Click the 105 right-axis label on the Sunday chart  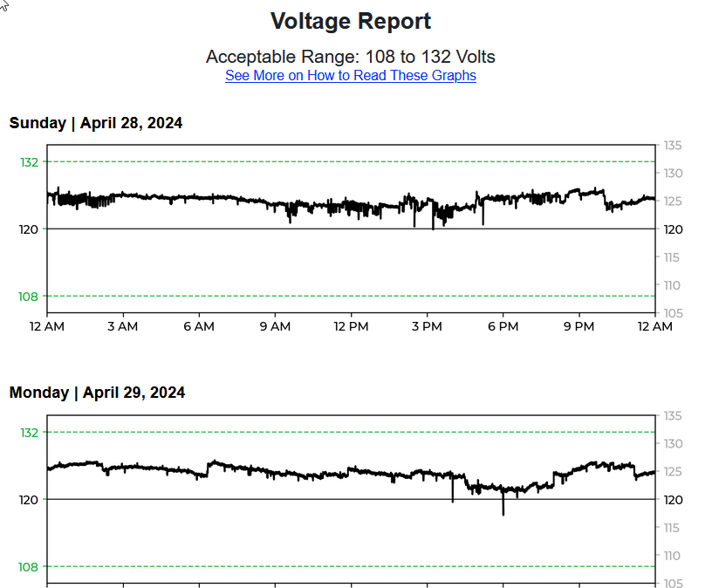[673, 313]
